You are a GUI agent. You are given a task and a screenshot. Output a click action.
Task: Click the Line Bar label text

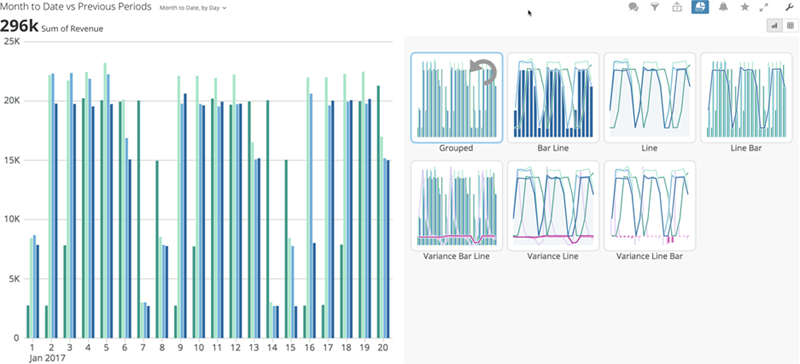[x=746, y=149]
